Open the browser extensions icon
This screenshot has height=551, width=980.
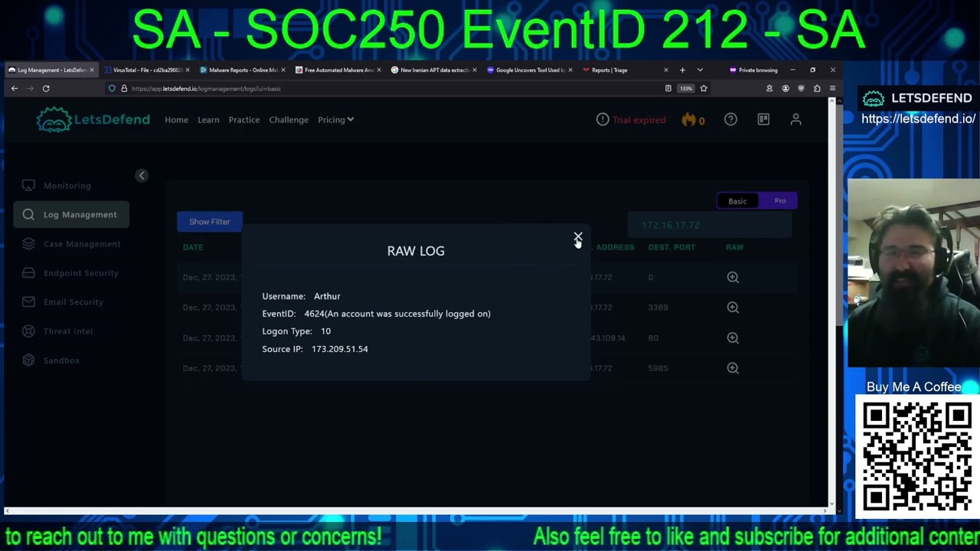coord(817,89)
